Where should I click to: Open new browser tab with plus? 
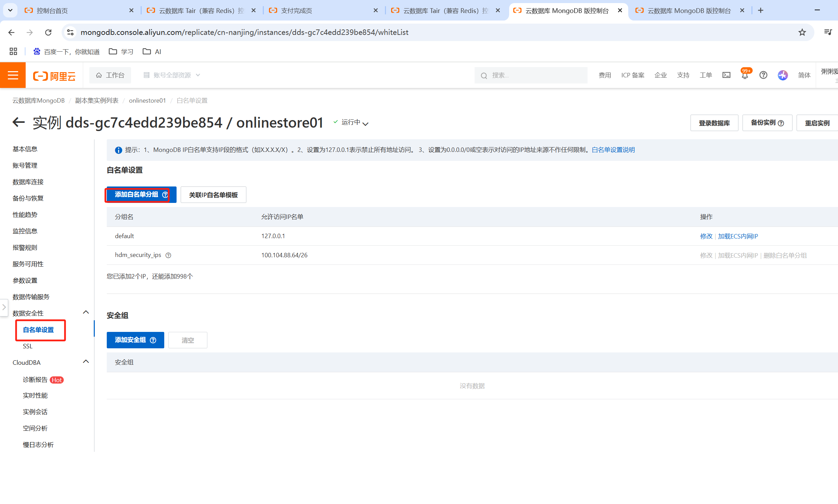pyautogui.click(x=761, y=10)
